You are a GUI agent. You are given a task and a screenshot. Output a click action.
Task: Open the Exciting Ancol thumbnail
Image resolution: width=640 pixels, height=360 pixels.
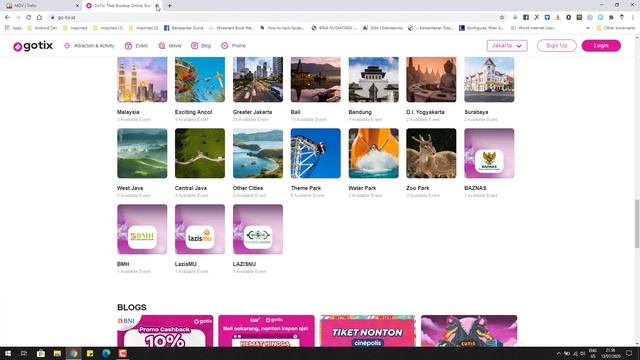(200, 79)
